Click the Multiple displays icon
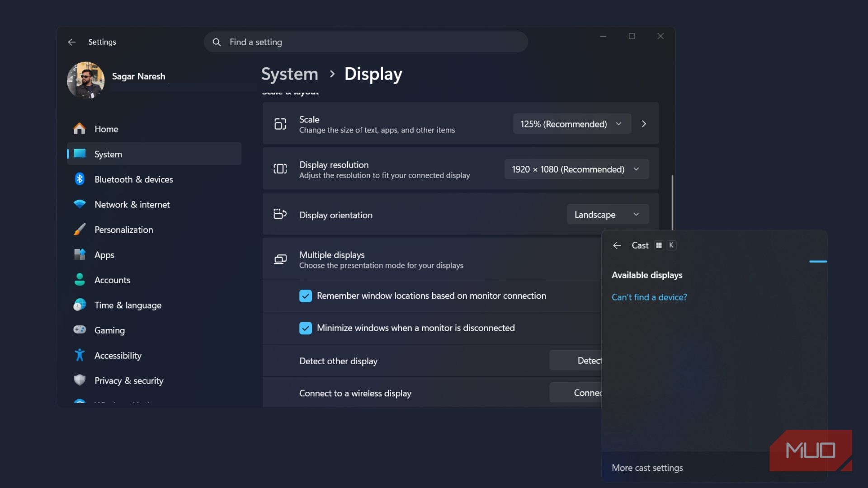This screenshot has height=488, width=868. (280, 259)
